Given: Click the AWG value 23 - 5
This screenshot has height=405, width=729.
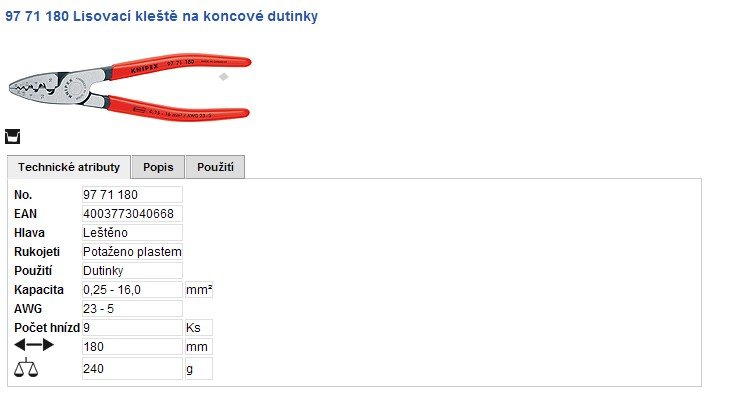Looking at the screenshot, I should coord(132,309).
